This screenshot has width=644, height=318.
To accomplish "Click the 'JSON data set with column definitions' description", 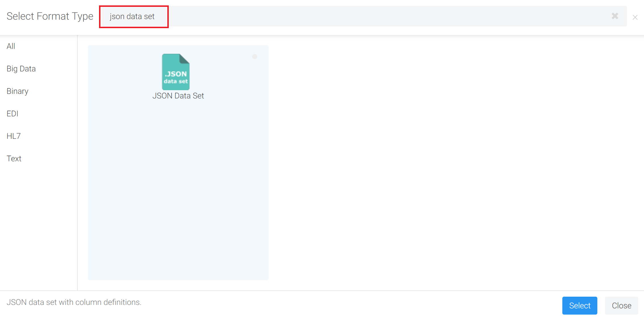I will pyautogui.click(x=74, y=302).
